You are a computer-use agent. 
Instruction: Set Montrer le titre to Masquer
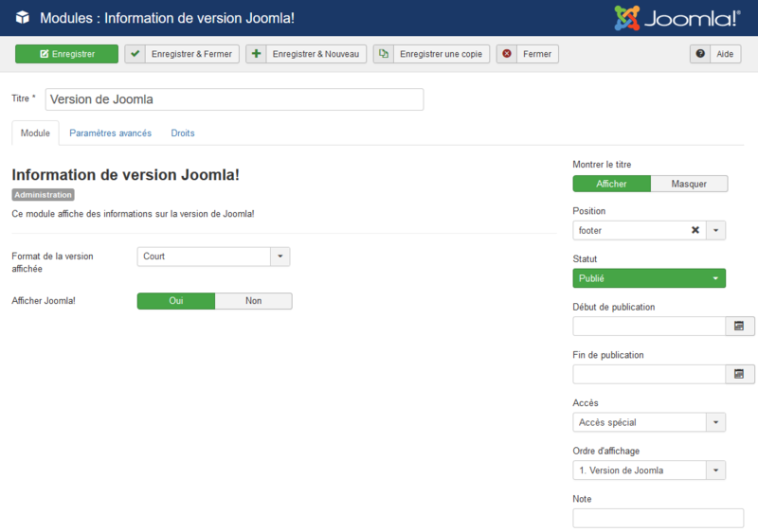pyautogui.click(x=689, y=184)
